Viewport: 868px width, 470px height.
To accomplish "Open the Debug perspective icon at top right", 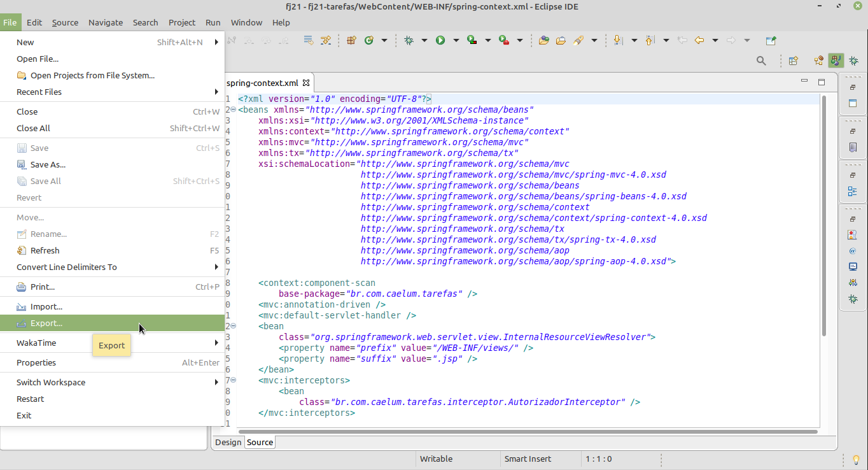I will coord(853,61).
